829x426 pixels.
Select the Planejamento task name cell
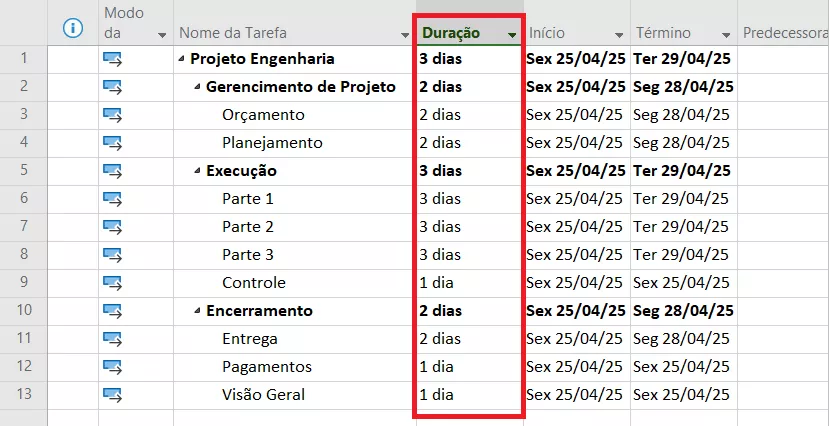(x=272, y=143)
